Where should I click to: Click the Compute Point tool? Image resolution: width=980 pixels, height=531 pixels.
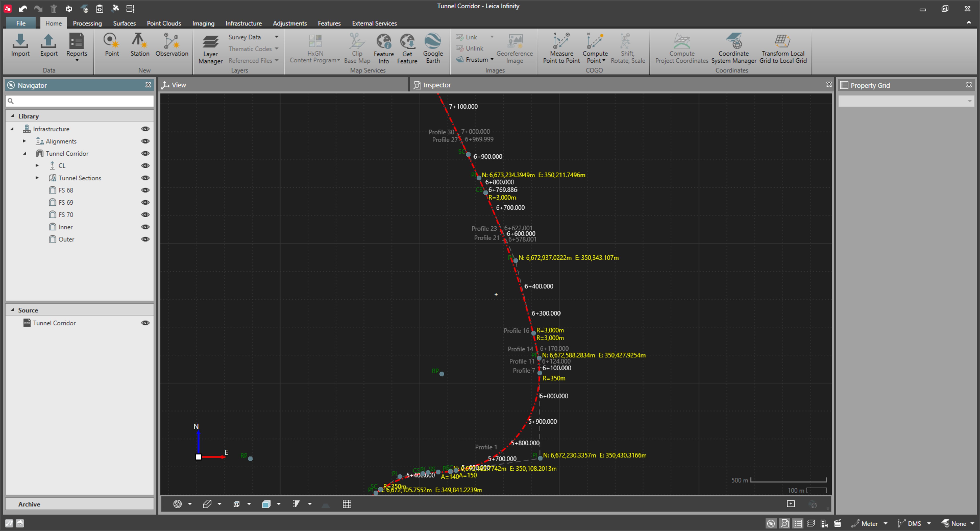(595, 48)
